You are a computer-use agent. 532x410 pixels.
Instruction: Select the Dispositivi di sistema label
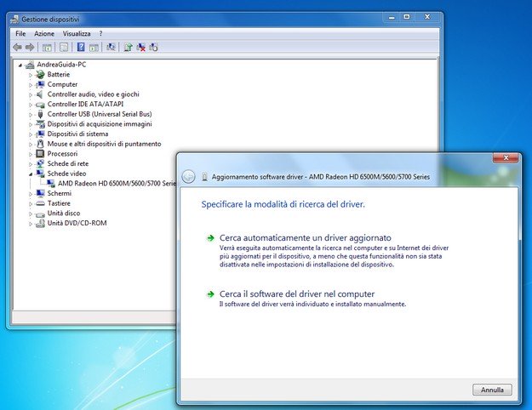(x=77, y=134)
